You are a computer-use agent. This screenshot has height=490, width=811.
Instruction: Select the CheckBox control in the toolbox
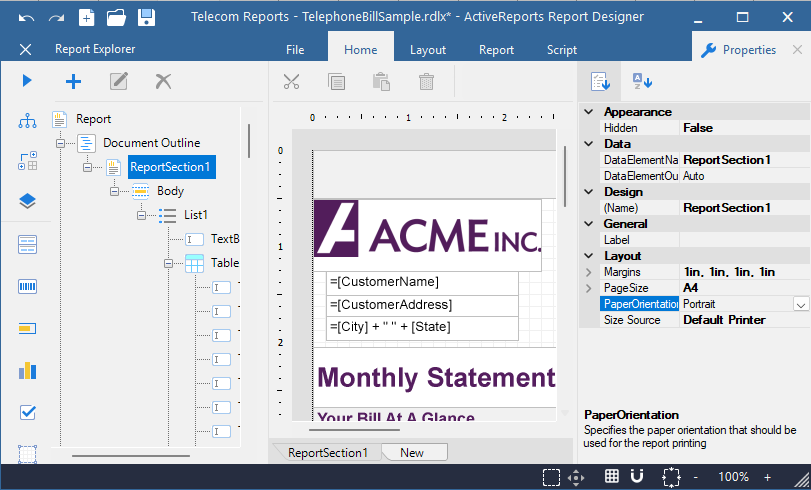(27, 412)
